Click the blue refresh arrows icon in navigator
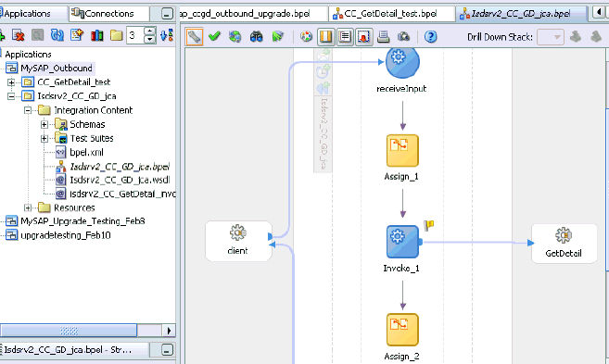 57,36
